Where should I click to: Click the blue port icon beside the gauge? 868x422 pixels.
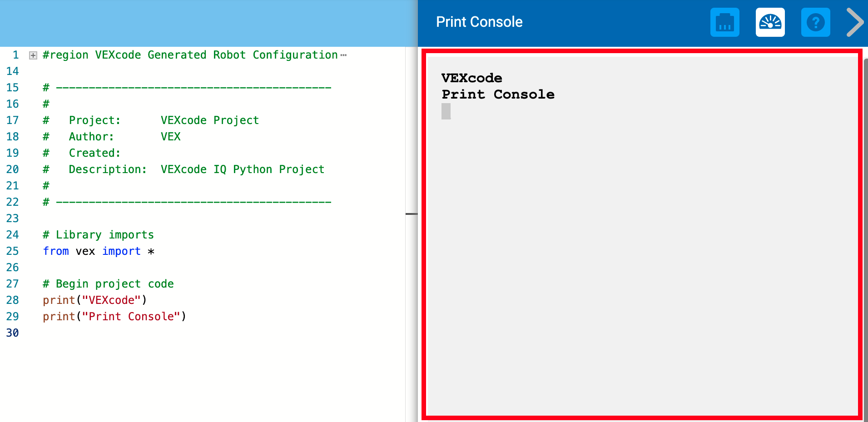[x=724, y=22]
